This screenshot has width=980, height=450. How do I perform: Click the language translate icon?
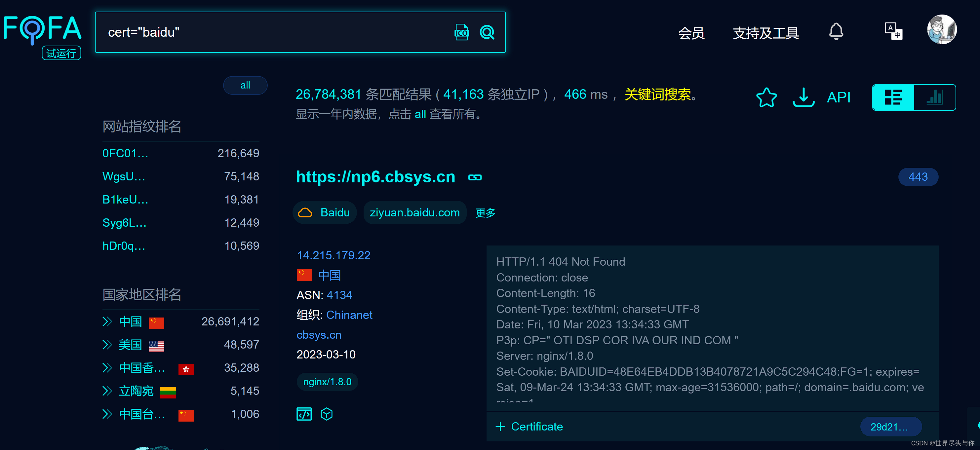[x=893, y=32]
